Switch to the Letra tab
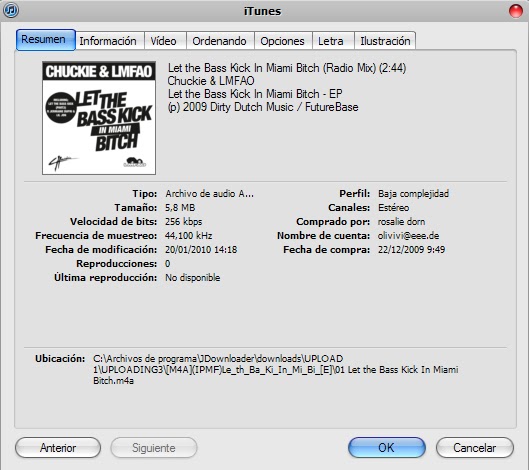529x470 pixels. click(x=333, y=41)
